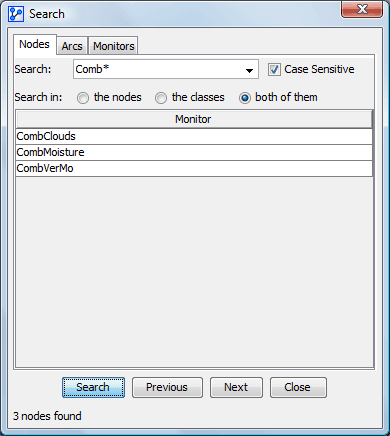Click the Close button
390x436 pixels.
(x=298, y=387)
